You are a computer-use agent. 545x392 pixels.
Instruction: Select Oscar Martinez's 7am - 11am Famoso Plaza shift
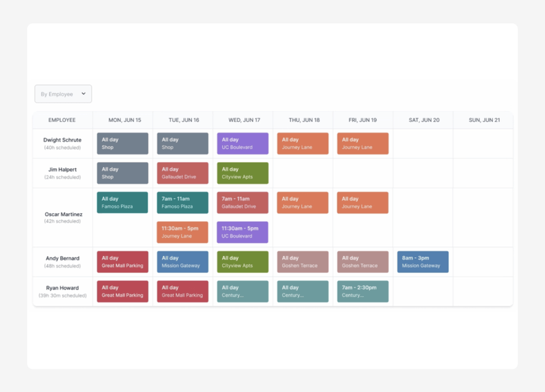pos(181,202)
